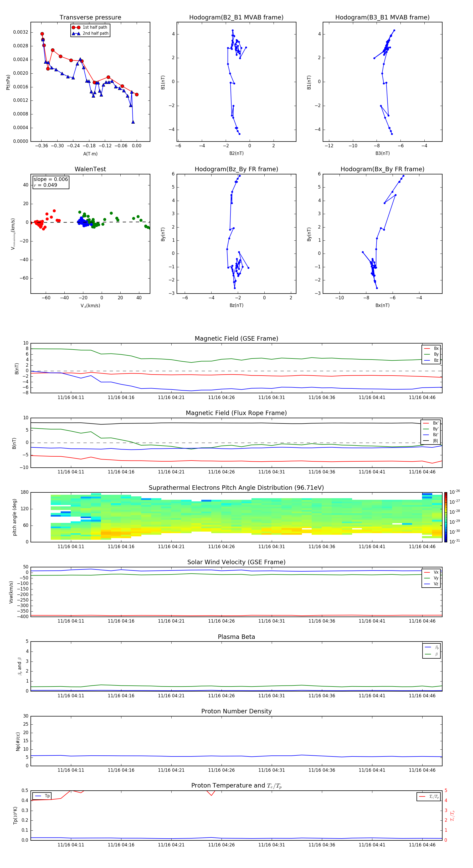
Task: Click the 'Np(#/cc)' axis label
Action: pyautogui.click(x=18, y=741)
